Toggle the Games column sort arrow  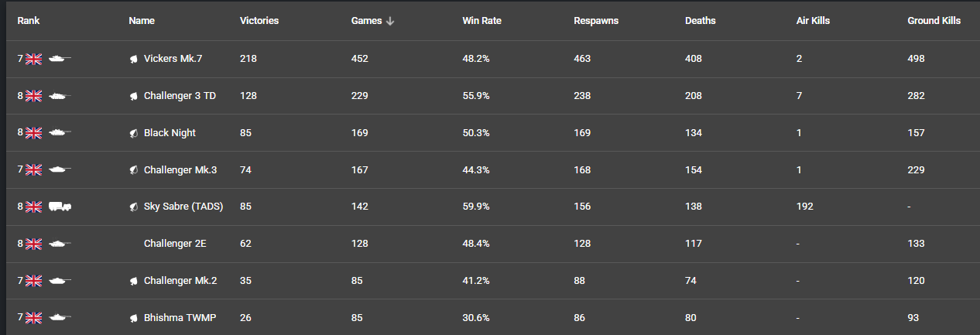pyautogui.click(x=390, y=21)
